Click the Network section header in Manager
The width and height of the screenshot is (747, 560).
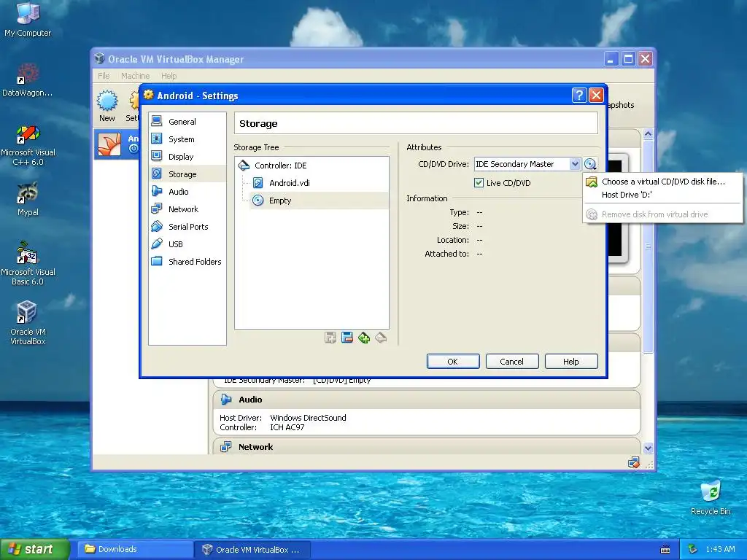426,447
